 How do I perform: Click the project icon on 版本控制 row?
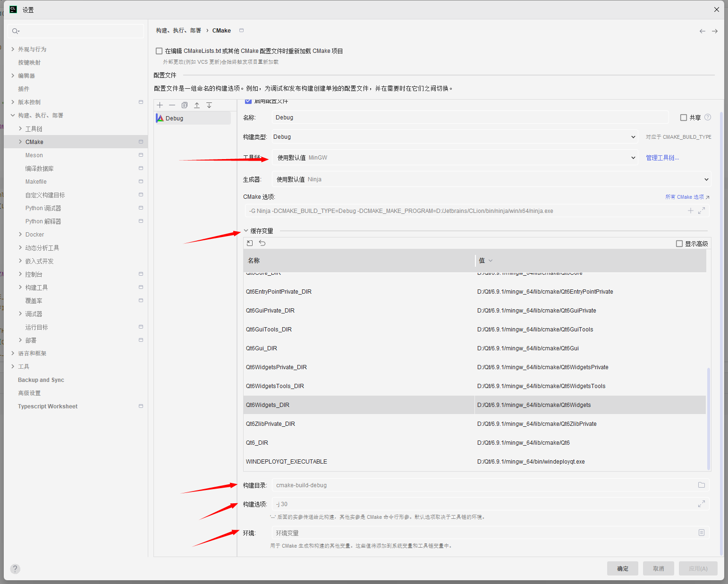(x=141, y=102)
